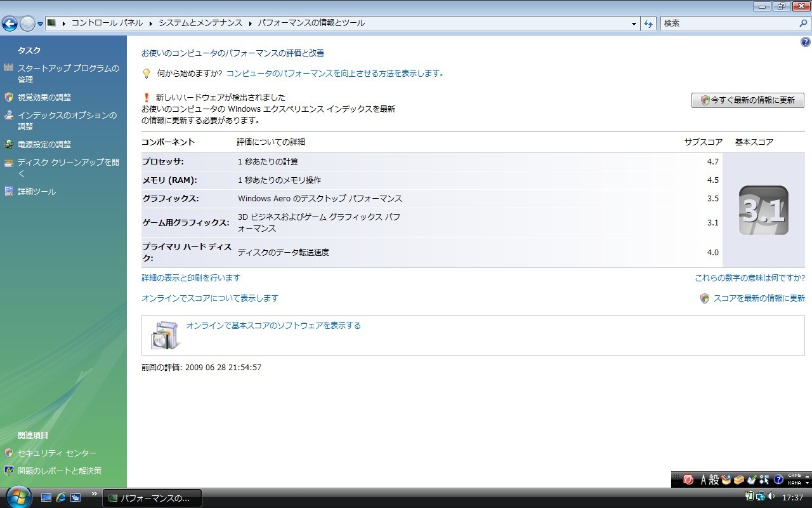Toggle KANA on the language bar

[794, 483]
